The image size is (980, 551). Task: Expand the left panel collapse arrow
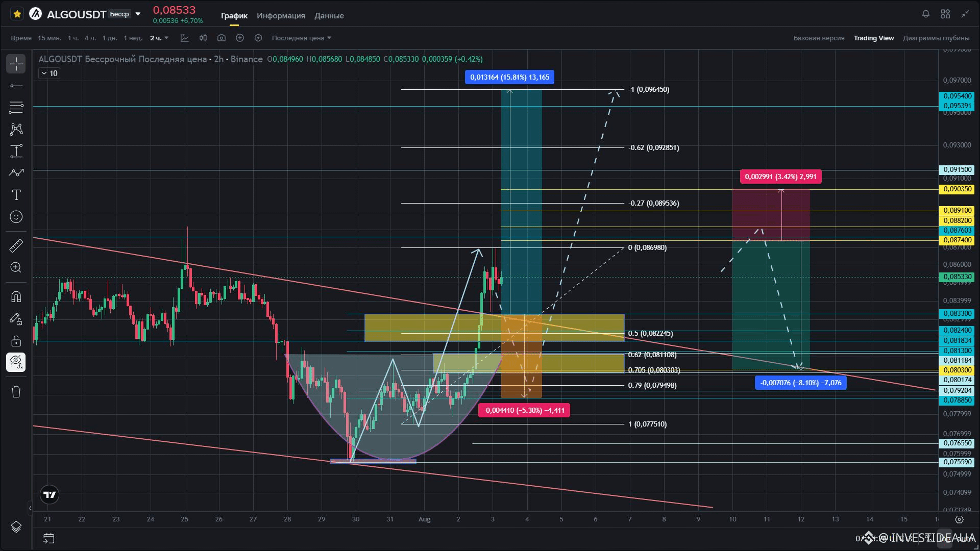(x=30, y=508)
